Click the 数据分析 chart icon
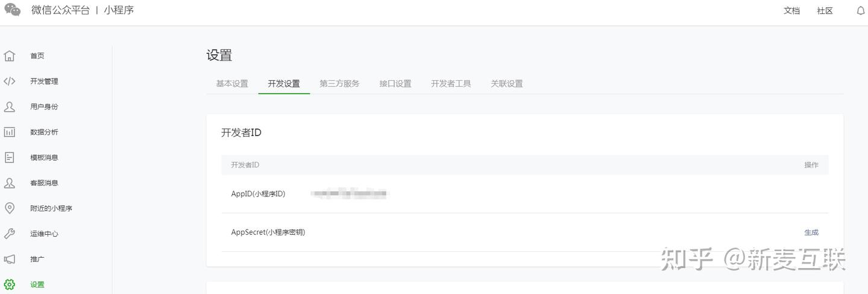This screenshot has width=868, height=294. [10, 132]
